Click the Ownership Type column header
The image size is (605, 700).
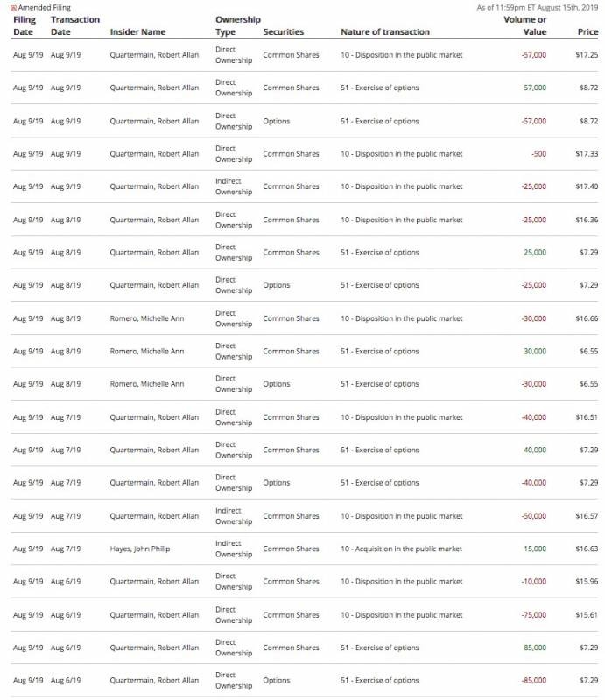pos(236,25)
